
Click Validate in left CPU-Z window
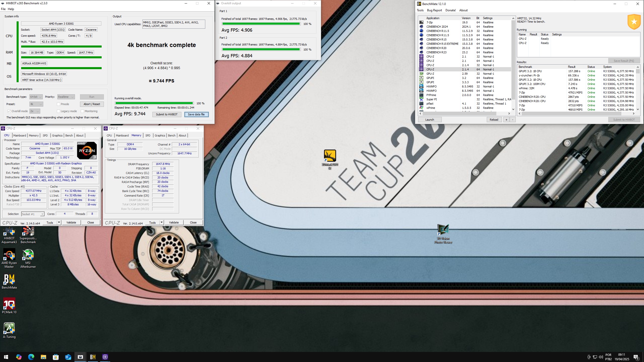(71, 222)
